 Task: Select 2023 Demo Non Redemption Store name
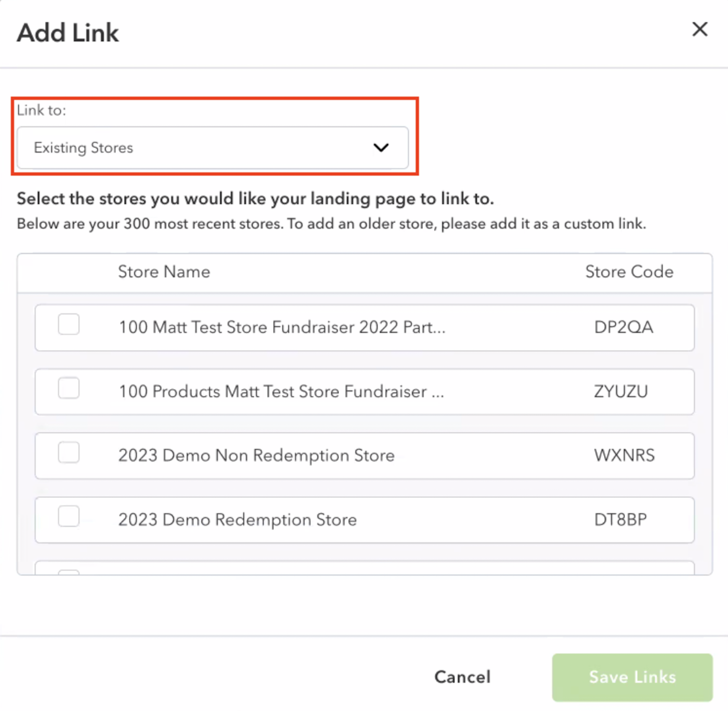(256, 456)
